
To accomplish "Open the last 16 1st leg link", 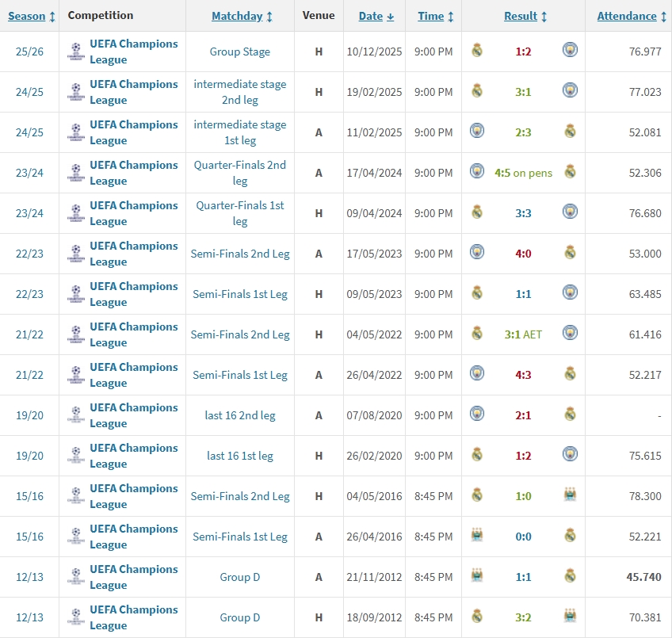I will click(240, 456).
